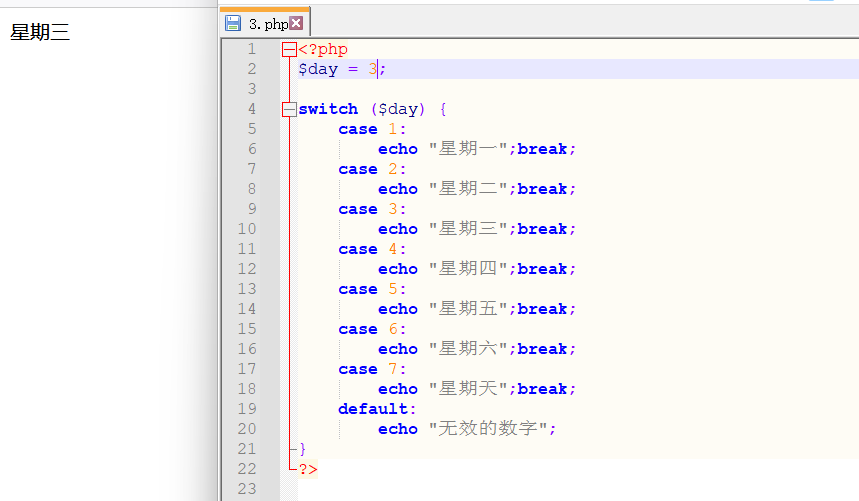Click the 'case 5:' line
The height and width of the screenshot is (501, 859).
click(x=372, y=289)
